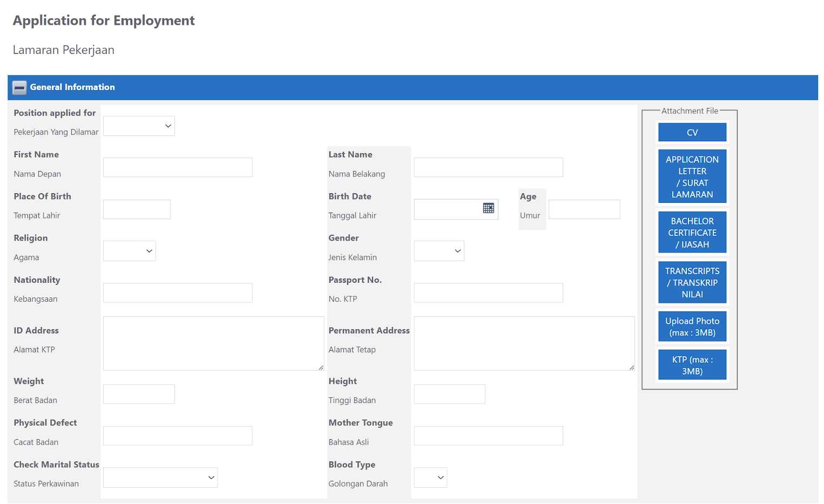
Task: Collapse the General Information section
Action: pyautogui.click(x=19, y=87)
